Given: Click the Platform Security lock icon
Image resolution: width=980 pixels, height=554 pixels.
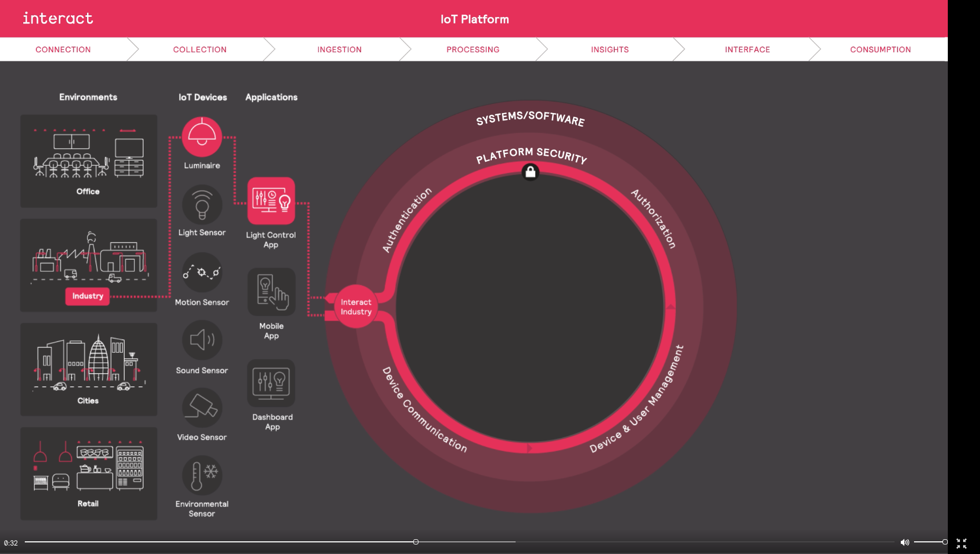Looking at the screenshot, I should tap(530, 172).
